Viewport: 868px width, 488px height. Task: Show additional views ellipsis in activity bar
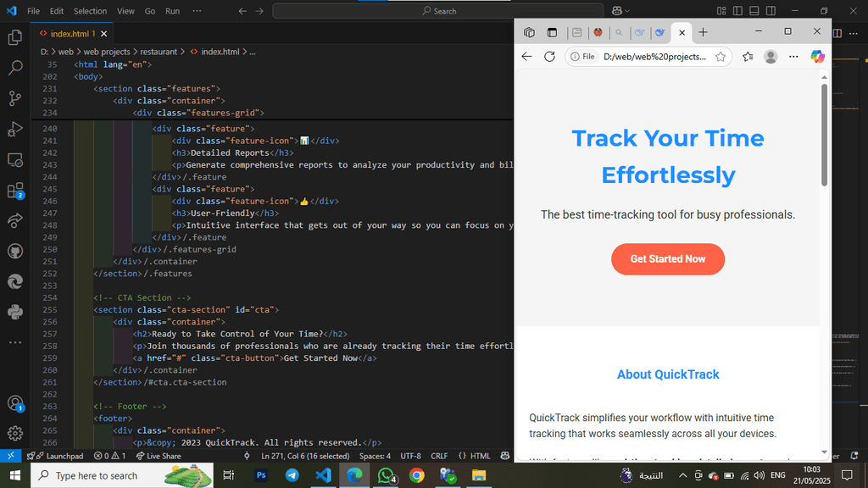pyautogui.click(x=15, y=342)
